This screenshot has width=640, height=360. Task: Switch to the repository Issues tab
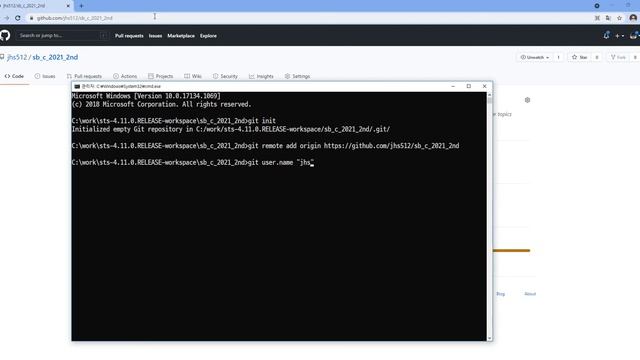[x=45, y=76]
